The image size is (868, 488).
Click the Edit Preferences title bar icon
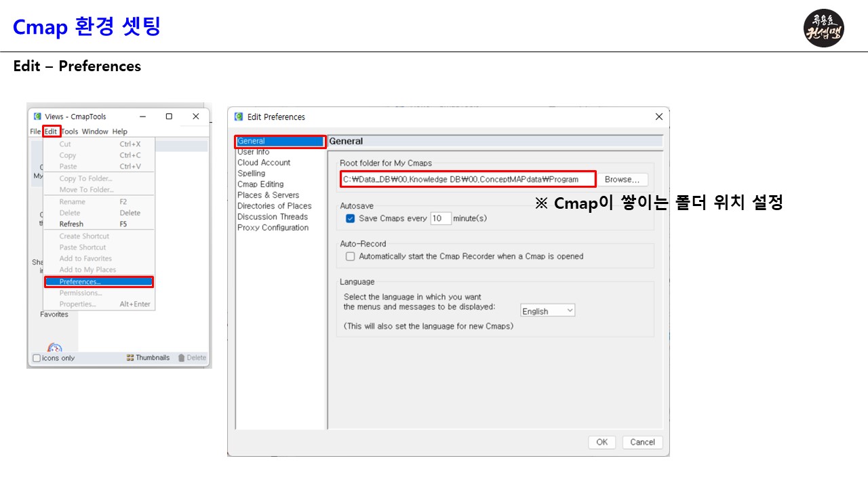(239, 117)
